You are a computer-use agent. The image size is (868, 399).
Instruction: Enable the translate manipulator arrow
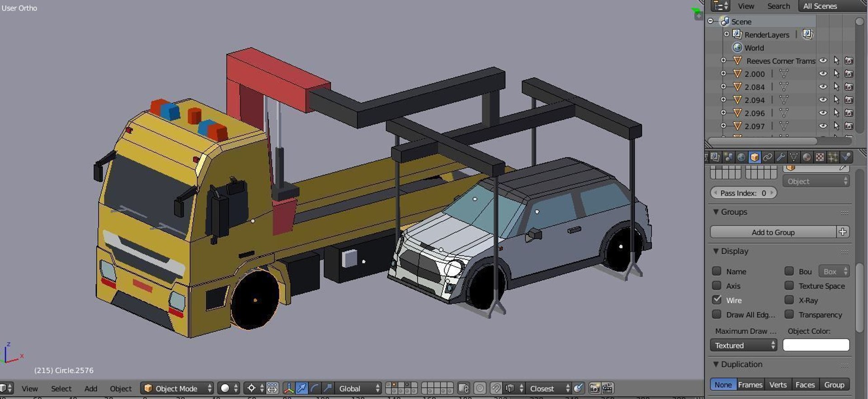tap(302, 388)
